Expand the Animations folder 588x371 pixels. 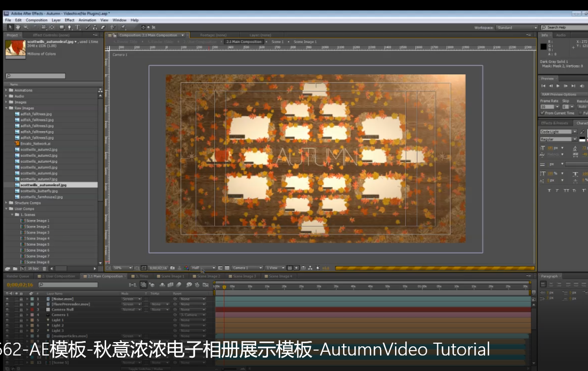(6, 90)
